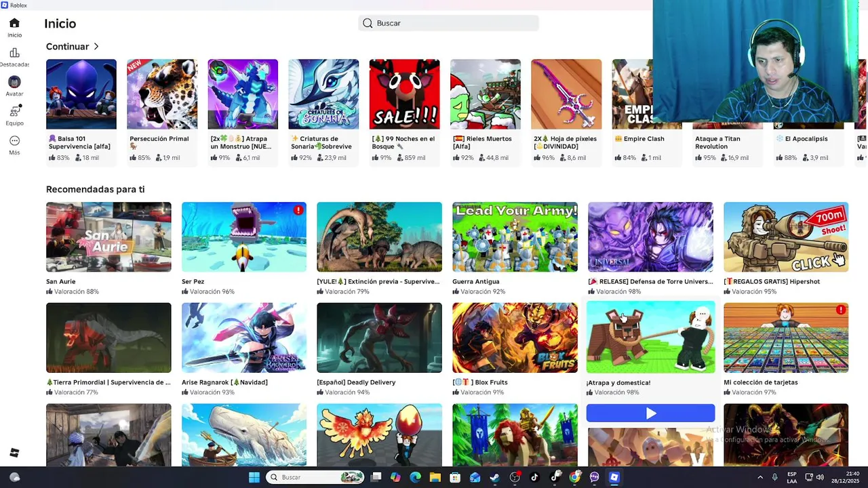Open the Avatar sidebar icon
The height and width of the screenshot is (488, 868).
point(14,82)
